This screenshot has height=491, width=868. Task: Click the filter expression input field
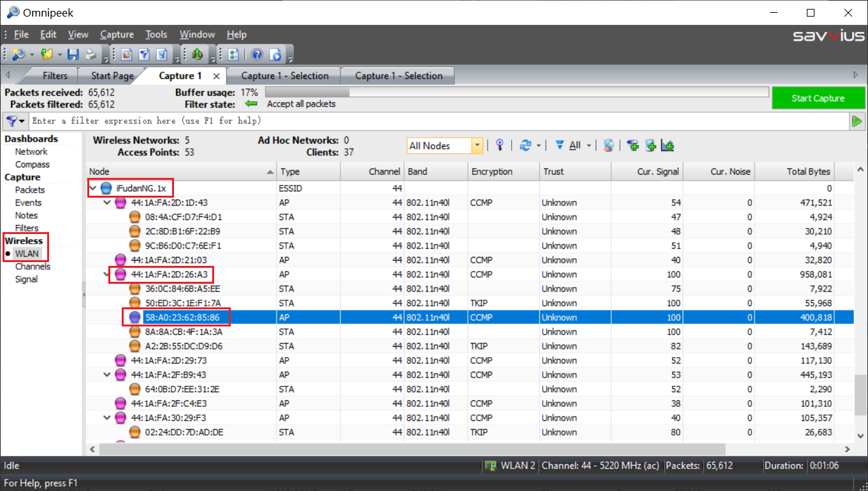coord(440,121)
